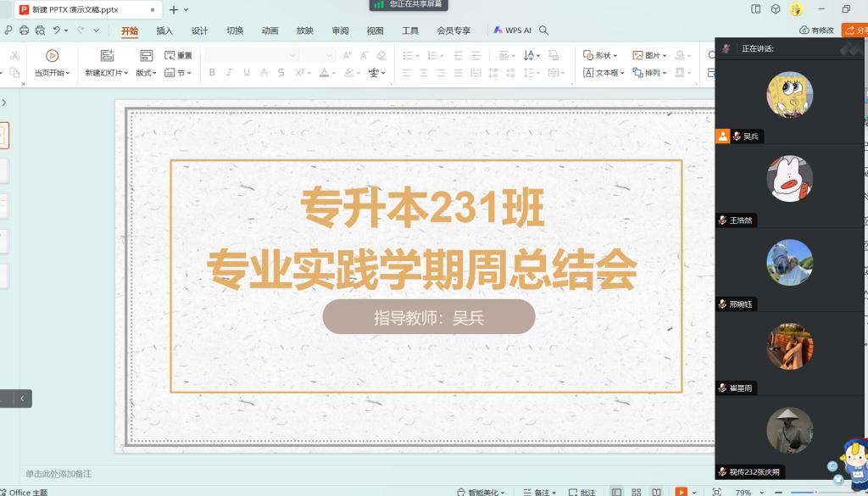Click the WPS AI button
This screenshot has width=868, height=496.
[512, 31]
